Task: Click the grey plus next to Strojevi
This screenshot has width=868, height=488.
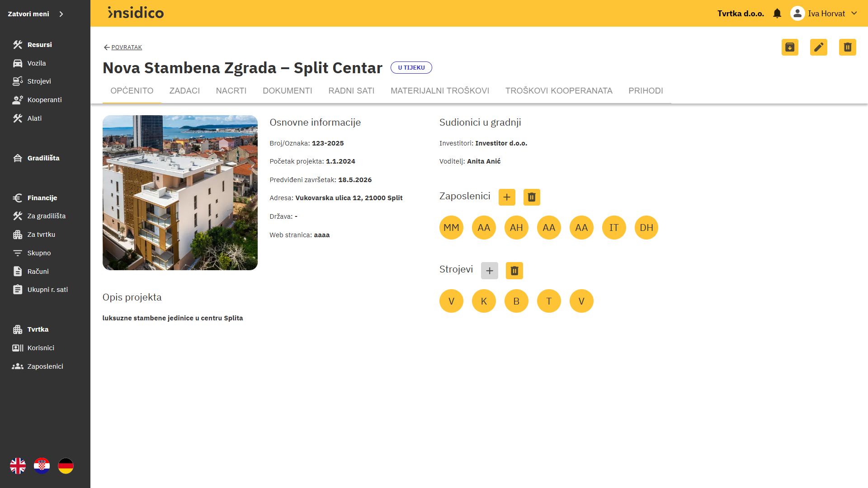Action: [x=489, y=271]
